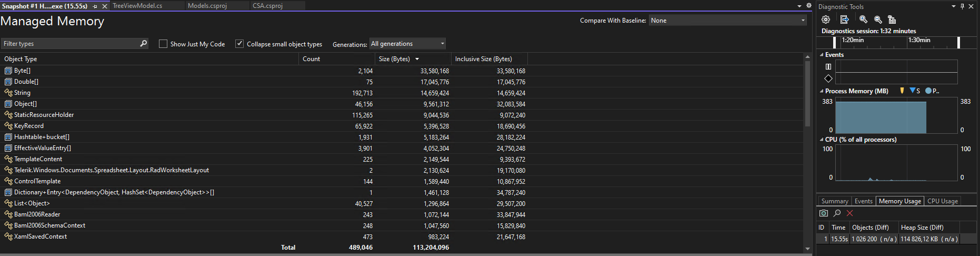The image size is (980, 256).
Task: Click the XamlSavedContext class icon
Action: click(x=8, y=237)
